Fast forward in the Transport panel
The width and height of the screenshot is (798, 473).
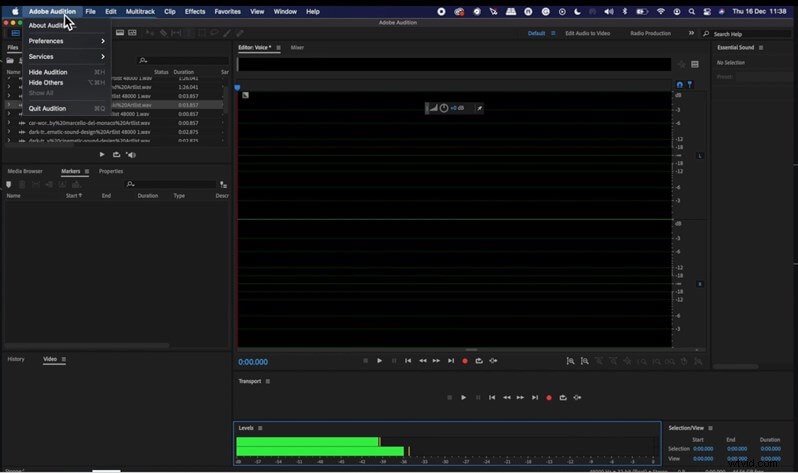click(520, 398)
